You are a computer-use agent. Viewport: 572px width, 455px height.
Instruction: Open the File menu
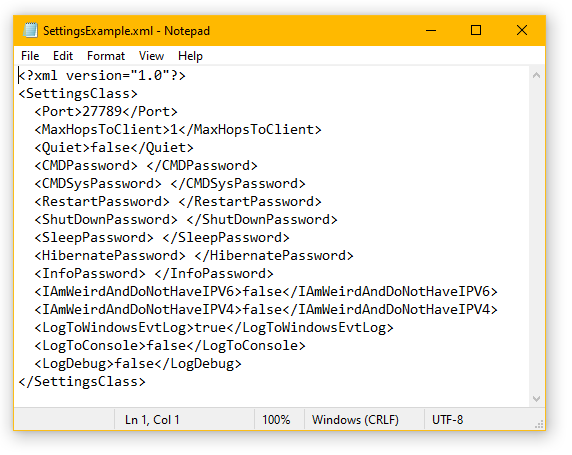(30, 56)
